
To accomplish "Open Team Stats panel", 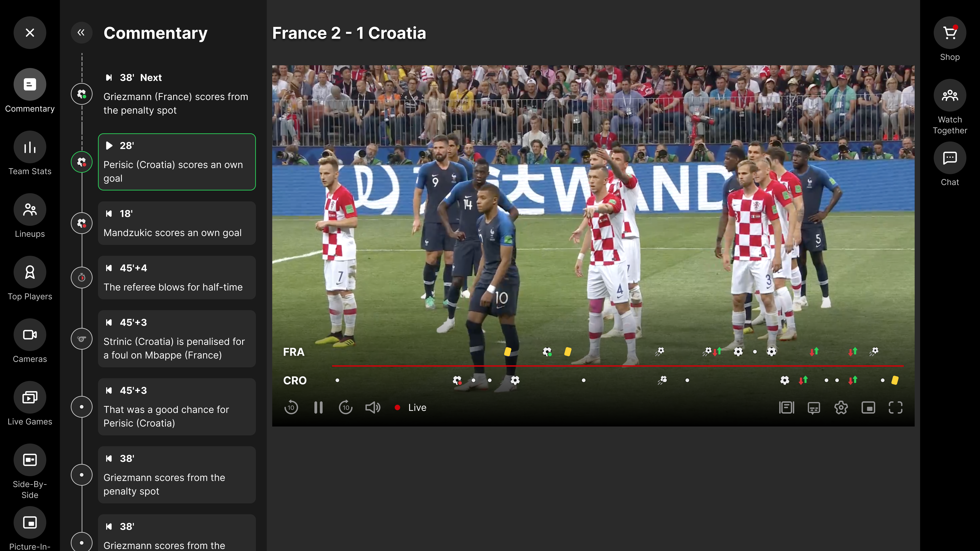I will pyautogui.click(x=30, y=154).
